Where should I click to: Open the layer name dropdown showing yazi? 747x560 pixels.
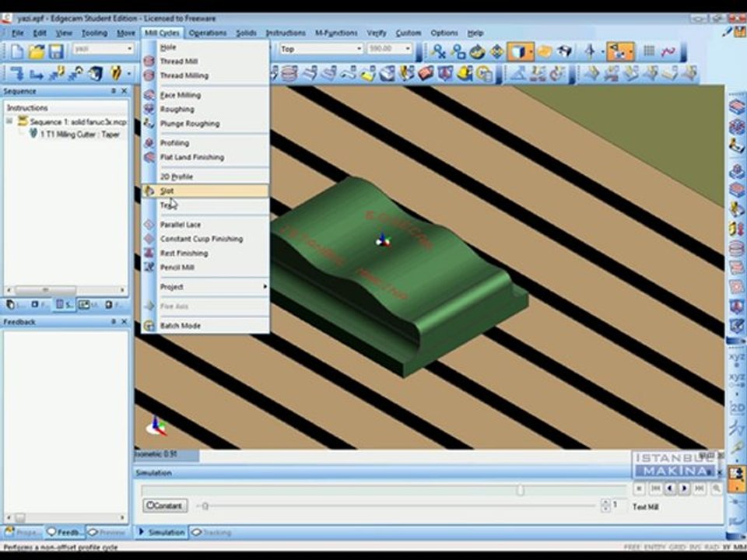tap(103, 49)
